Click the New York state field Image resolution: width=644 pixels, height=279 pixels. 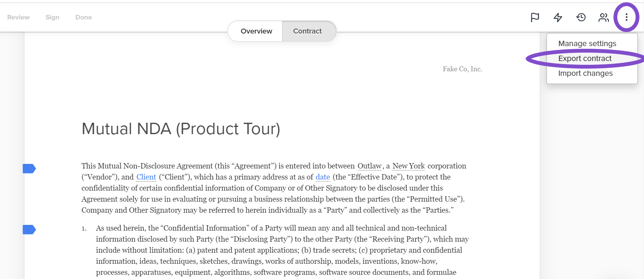(408, 166)
